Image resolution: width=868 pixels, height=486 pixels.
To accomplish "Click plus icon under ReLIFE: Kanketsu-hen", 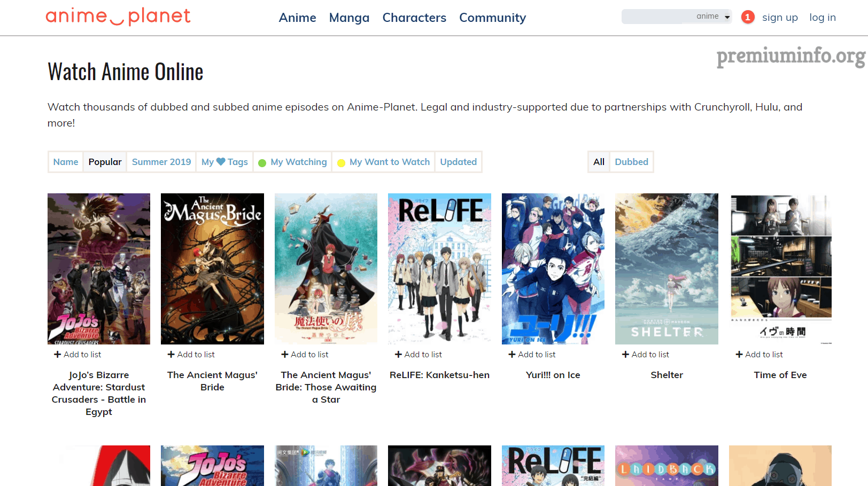I will 398,355.
